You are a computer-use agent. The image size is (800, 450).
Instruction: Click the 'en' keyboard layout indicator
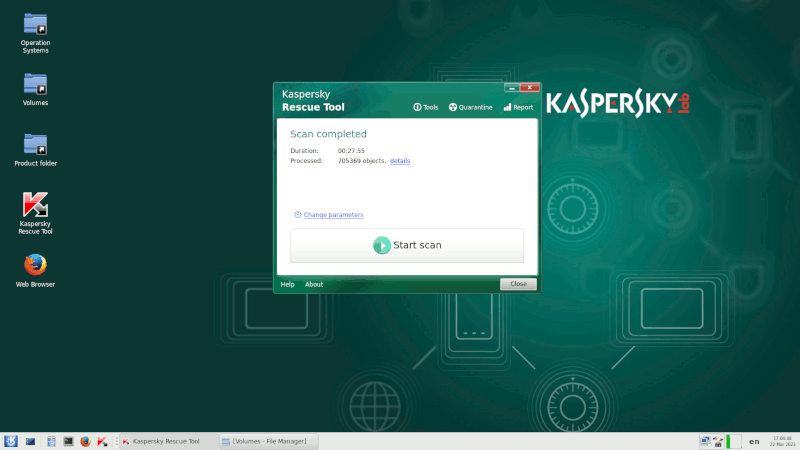click(753, 441)
